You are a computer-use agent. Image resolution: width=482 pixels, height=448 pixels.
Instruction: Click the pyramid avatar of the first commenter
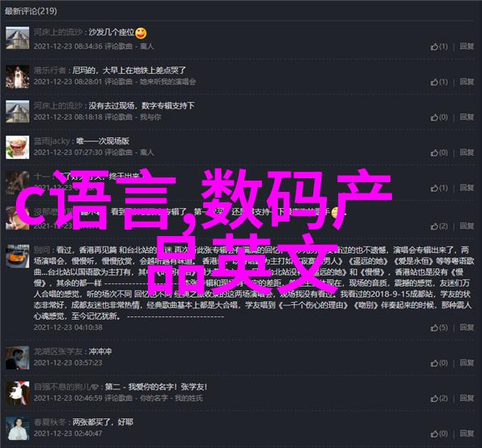click(18, 38)
